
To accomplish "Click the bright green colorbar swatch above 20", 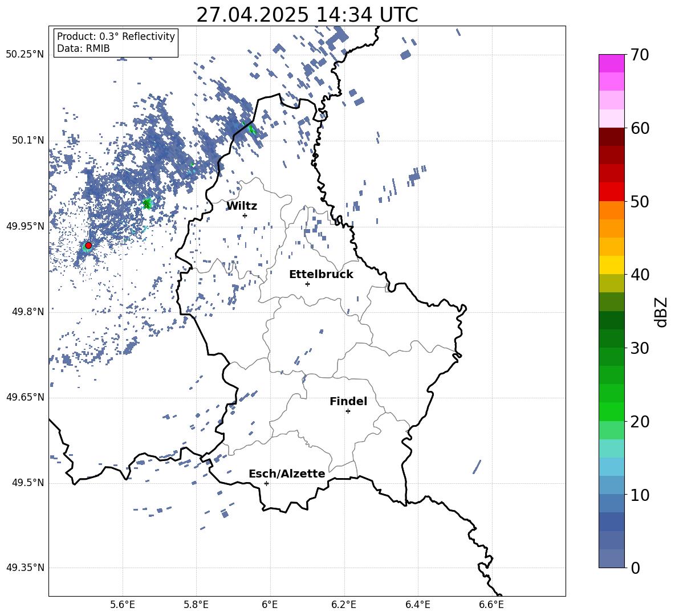I will click(x=612, y=411).
